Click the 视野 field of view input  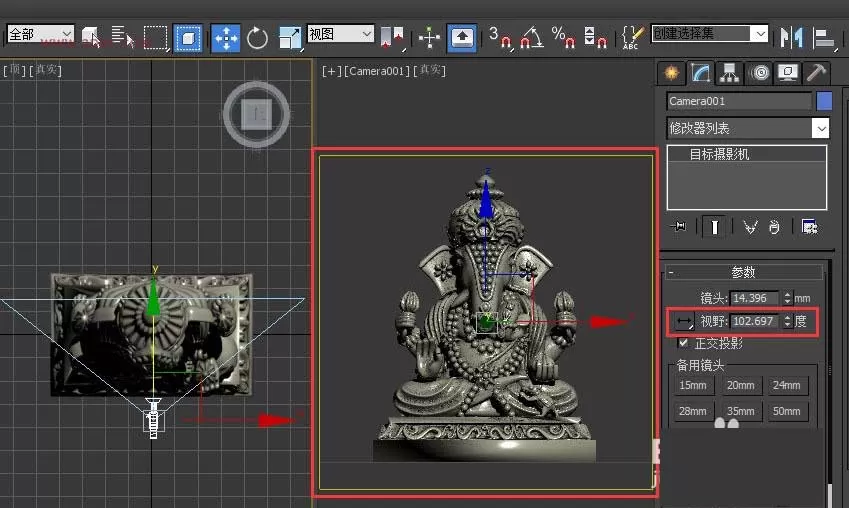pos(756,321)
